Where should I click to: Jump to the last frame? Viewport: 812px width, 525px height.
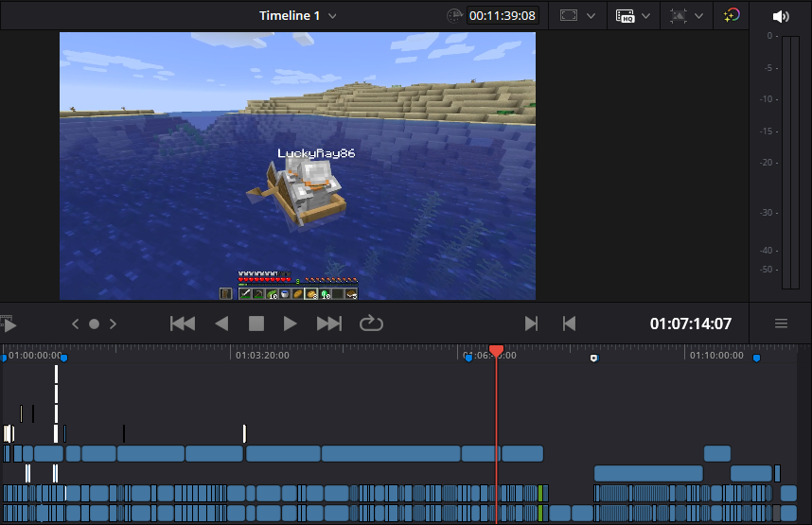329,324
